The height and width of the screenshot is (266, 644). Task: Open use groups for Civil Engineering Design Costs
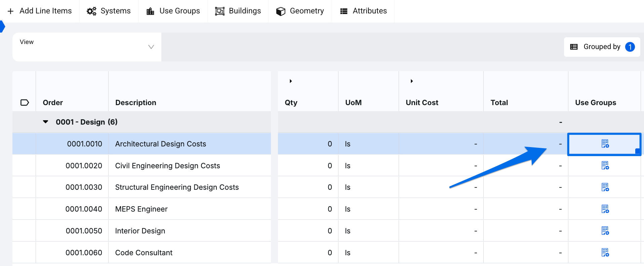pyautogui.click(x=605, y=166)
